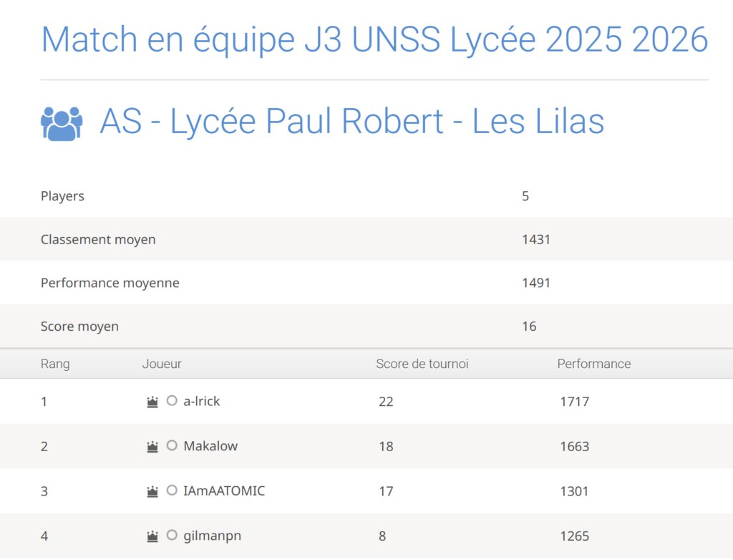This screenshot has height=560, width=733.
Task: Click the crown icon beside IAmAATOMIC
Action: (x=152, y=491)
